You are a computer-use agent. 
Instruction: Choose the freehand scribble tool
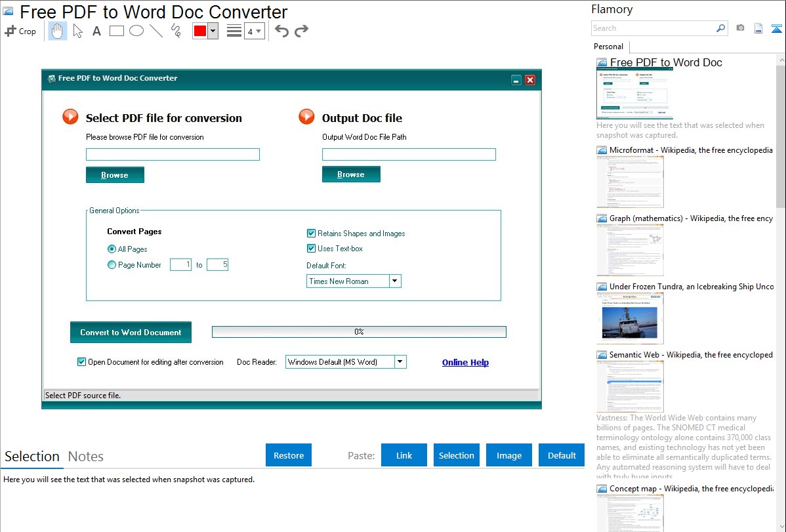point(175,31)
